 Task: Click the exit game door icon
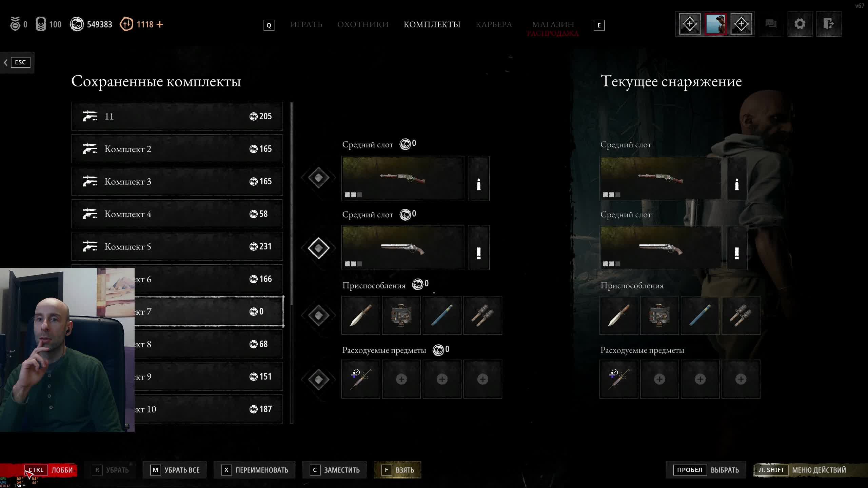coord(829,24)
